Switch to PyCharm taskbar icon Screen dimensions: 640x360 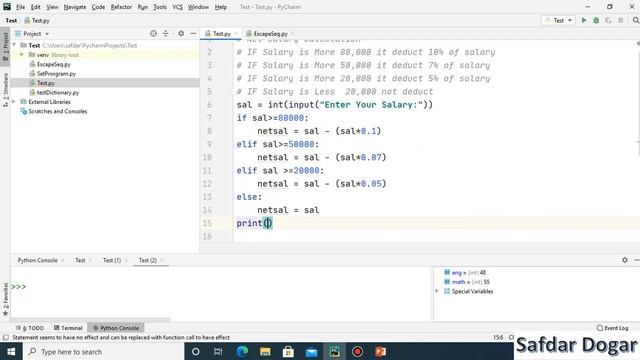pos(335,351)
